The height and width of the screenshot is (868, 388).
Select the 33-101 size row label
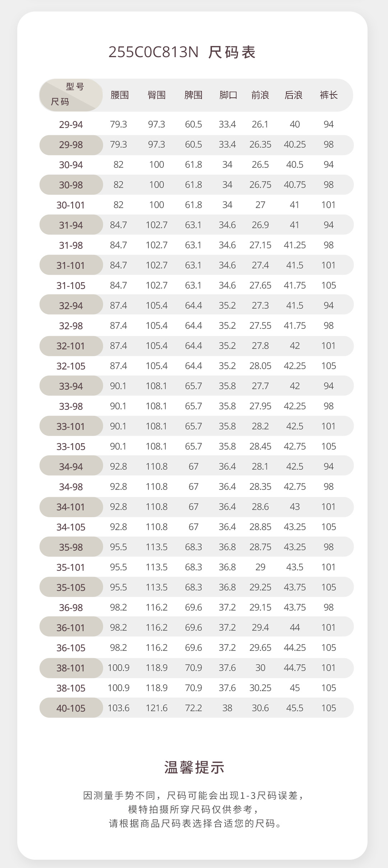point(71,427)
